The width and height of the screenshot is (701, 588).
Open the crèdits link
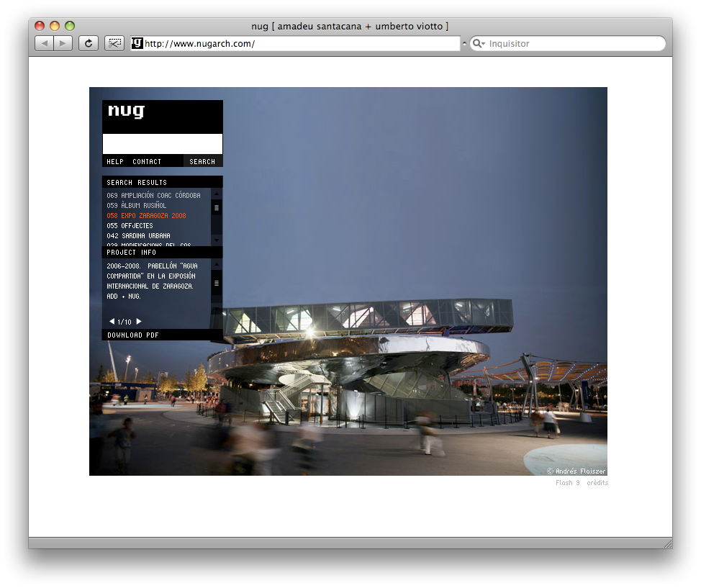click(598, 483)
